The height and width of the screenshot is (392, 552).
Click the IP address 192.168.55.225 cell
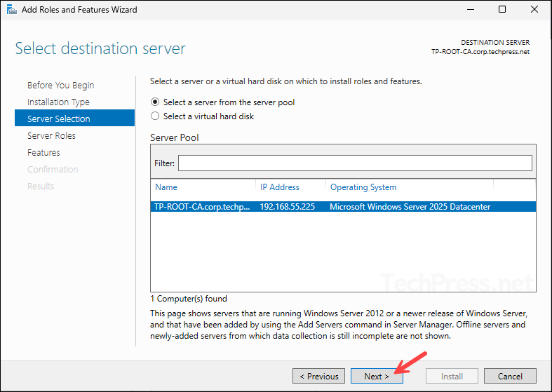[288, 207]
